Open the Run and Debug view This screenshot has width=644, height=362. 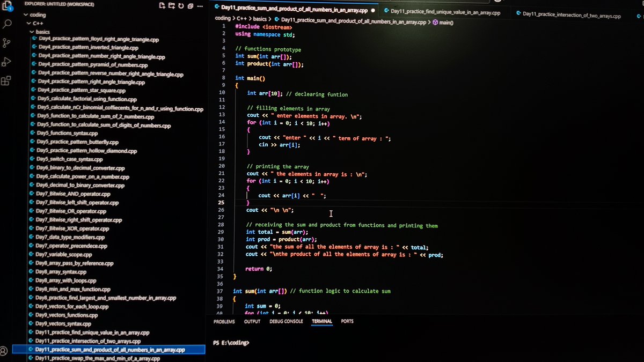coord(6,62)
